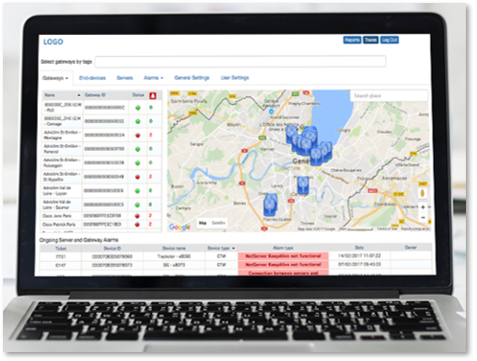Sort by Gateway ID column header
The image size is (477, 361).
[x=95, y=95]
